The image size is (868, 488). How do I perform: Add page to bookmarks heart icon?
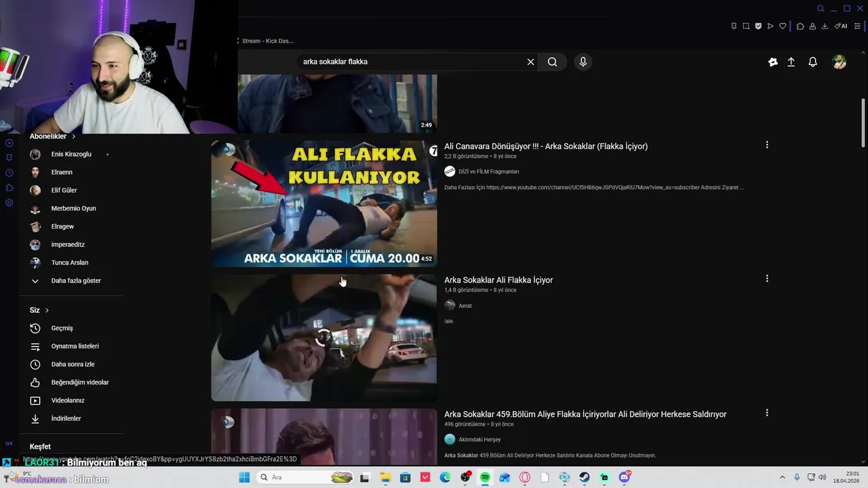point(783,26)
